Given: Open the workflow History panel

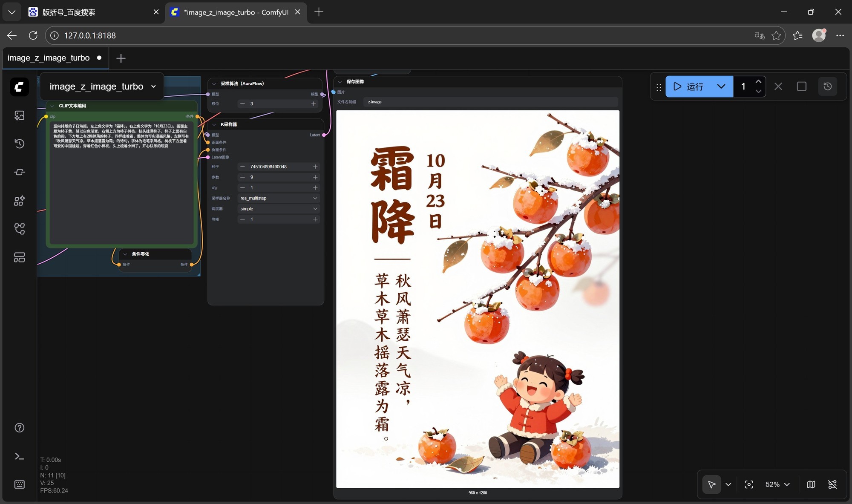Looking at the screenshot, I should 19,144.
